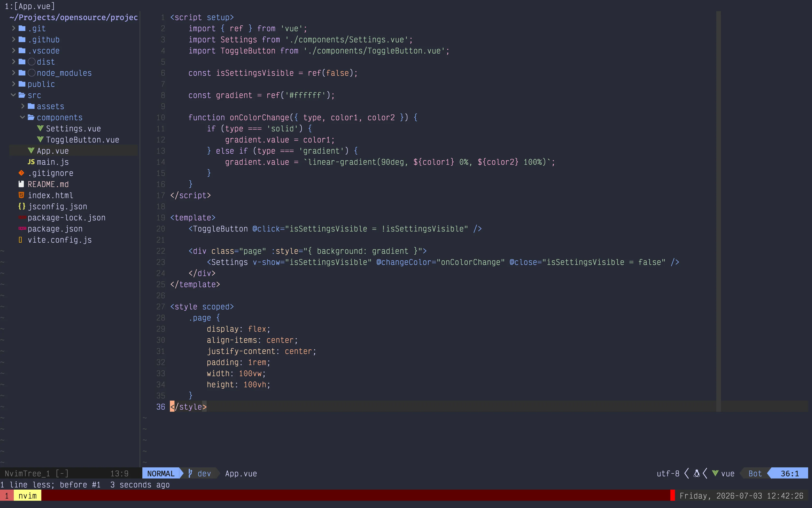This screenshot has height=508, width=812.
Task: Click the public folder icon
Action: [22, 84]
